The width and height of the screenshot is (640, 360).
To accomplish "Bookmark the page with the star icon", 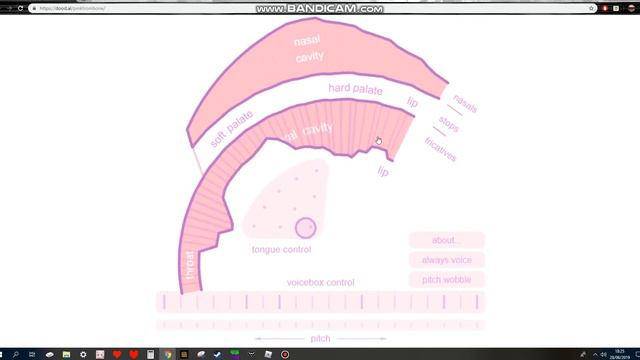I will pyautogui.click(x=591, y=8).
